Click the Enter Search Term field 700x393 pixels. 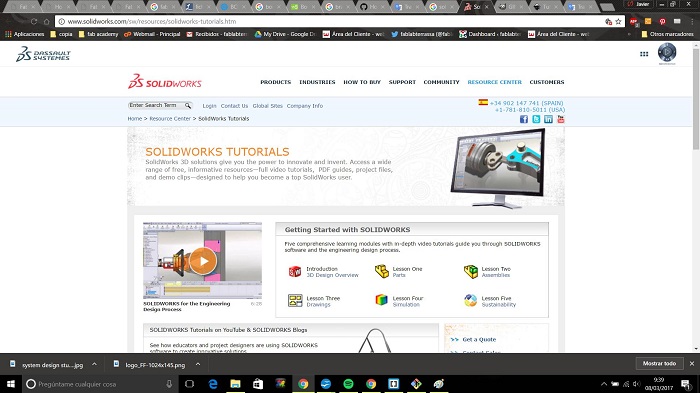point(156,105)
